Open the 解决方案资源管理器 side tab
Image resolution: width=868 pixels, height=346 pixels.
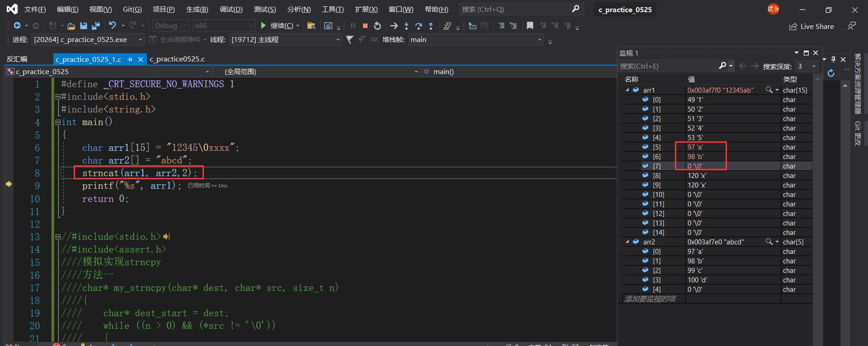[857, 84]
